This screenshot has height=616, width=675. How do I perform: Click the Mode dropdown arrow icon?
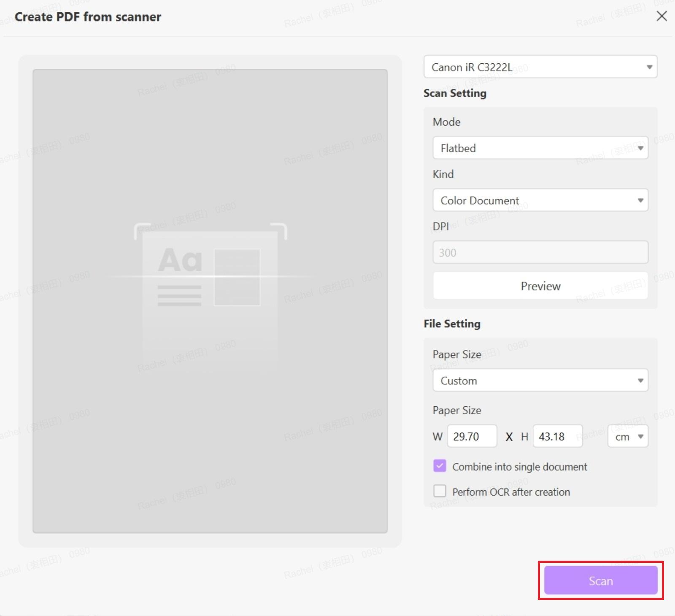(x=640, y=148)
